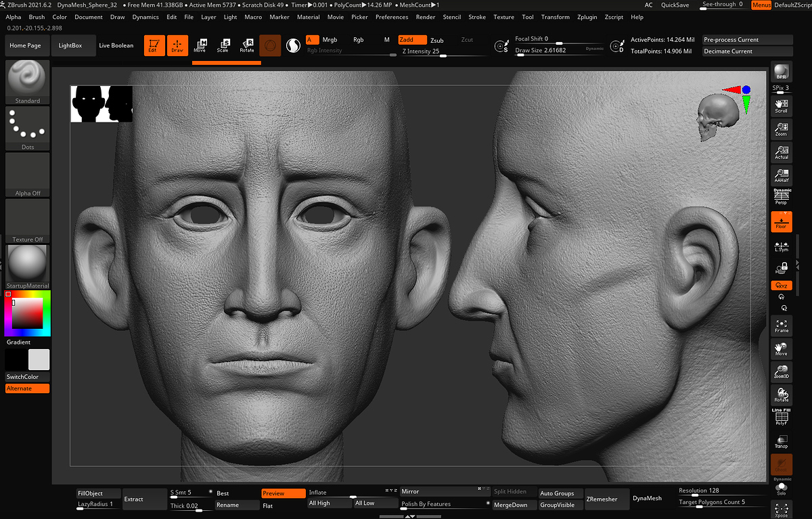This screenshot has height=519, width=812.
Task: Click the Mirror button
Action: point(445,492)
